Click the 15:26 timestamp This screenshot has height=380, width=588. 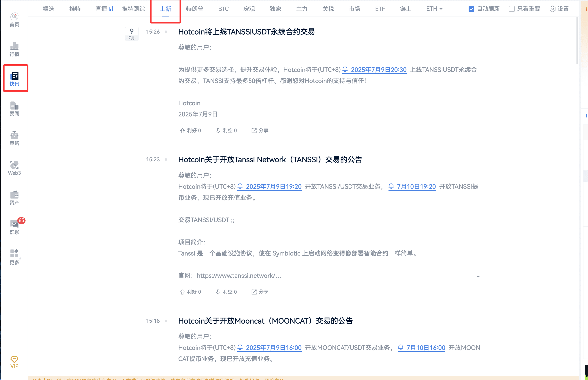pos(153,32)
